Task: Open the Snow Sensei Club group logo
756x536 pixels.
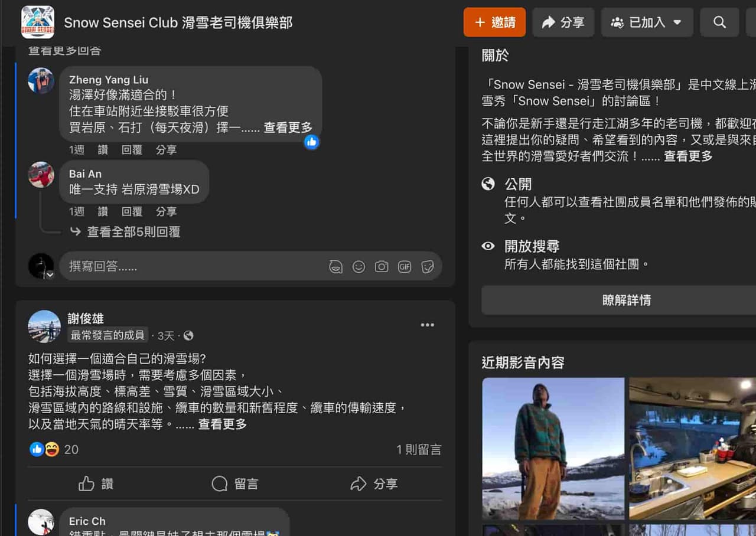Action: 38,22
